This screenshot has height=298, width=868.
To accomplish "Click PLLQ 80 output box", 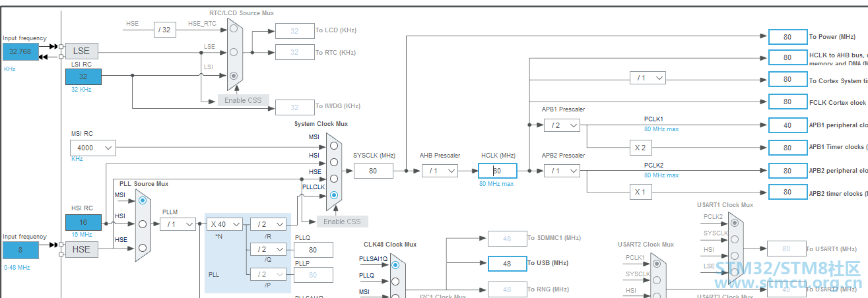I will [314, 250].
